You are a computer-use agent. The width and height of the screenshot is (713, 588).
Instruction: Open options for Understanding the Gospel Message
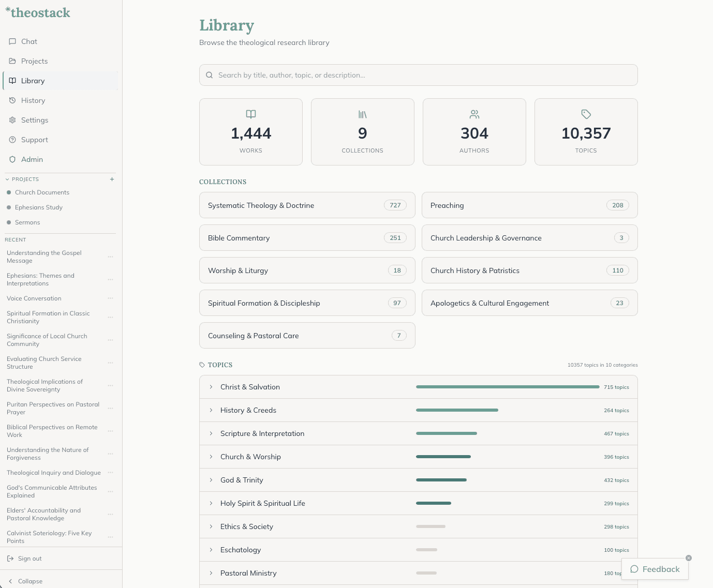click(x=110, y=257)
